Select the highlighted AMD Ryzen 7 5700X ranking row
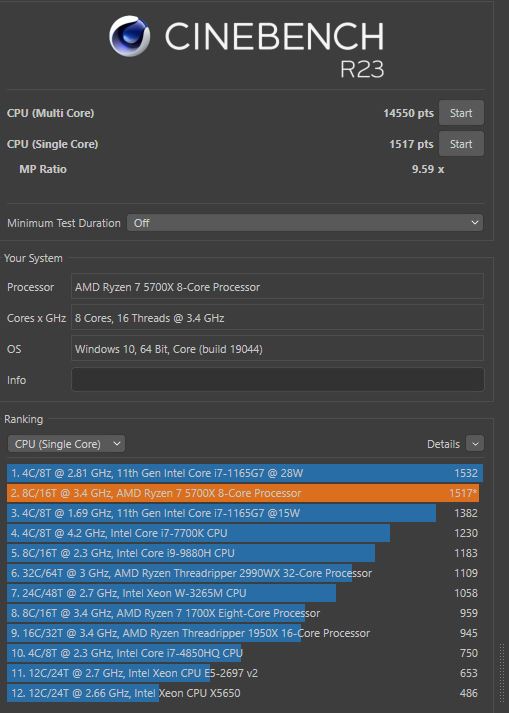 [x=245, y=493]
